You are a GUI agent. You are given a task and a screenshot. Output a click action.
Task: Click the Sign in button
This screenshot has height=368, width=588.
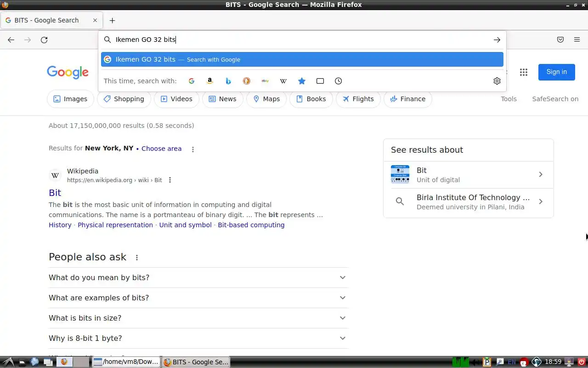556,72
